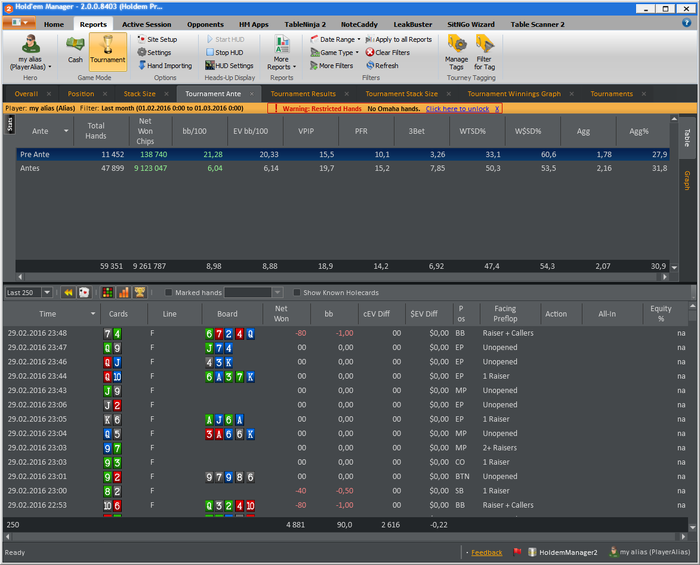This screenshot has height=565, width=700.
Task: Open HUD Settings
Action: [229, 66]
